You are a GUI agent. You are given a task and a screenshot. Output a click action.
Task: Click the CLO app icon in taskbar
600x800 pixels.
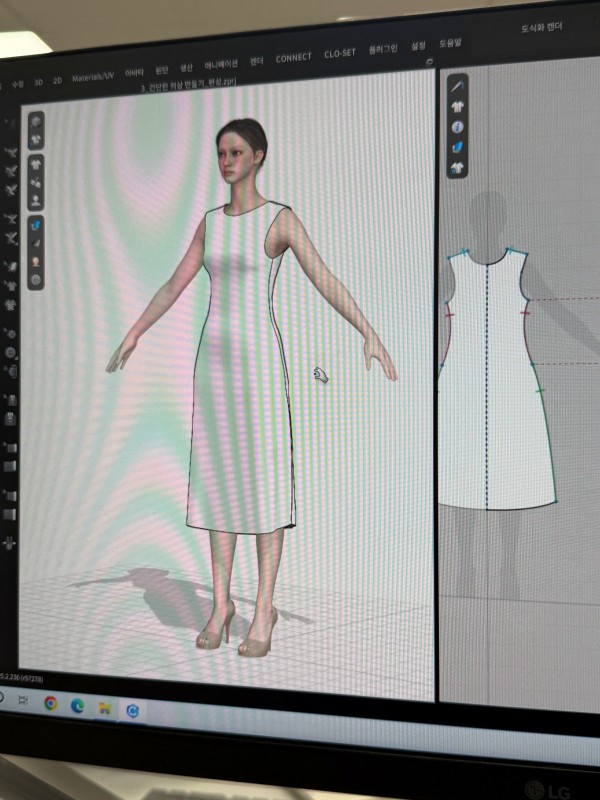(132, 710)
